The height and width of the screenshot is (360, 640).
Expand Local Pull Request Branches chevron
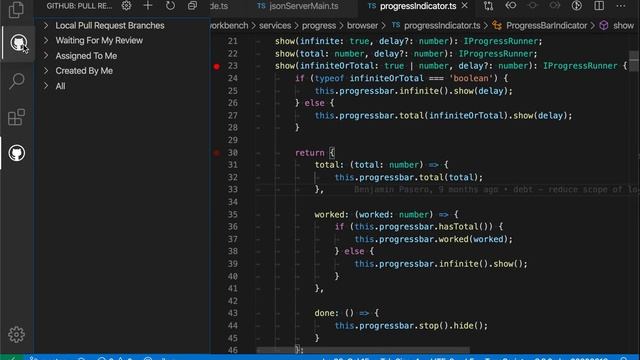coord(46,25)
